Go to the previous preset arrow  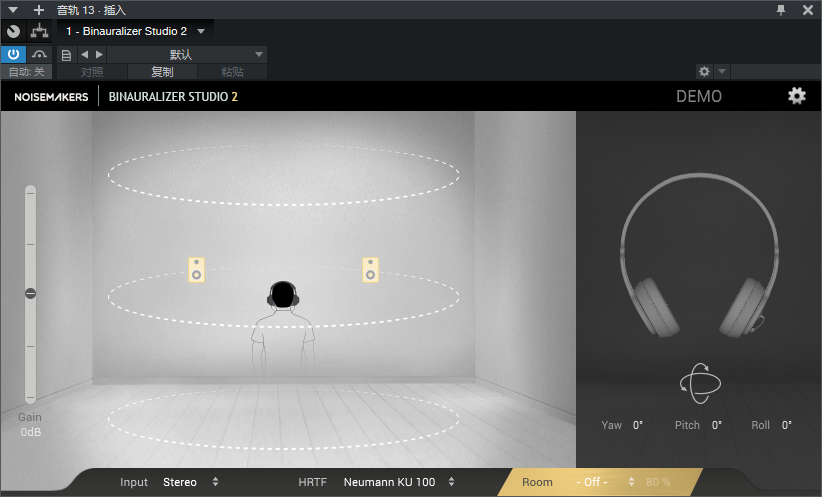click(84, 54)
